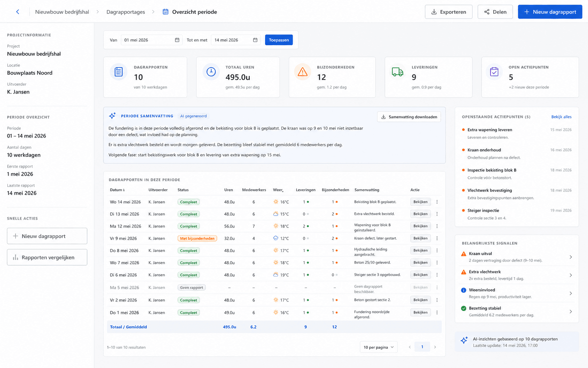This screenshot has width=588, height=368.
Task: Open three-dot menu for Do 1 mei row
Action: pyautogui.click(x=437, y=312)
